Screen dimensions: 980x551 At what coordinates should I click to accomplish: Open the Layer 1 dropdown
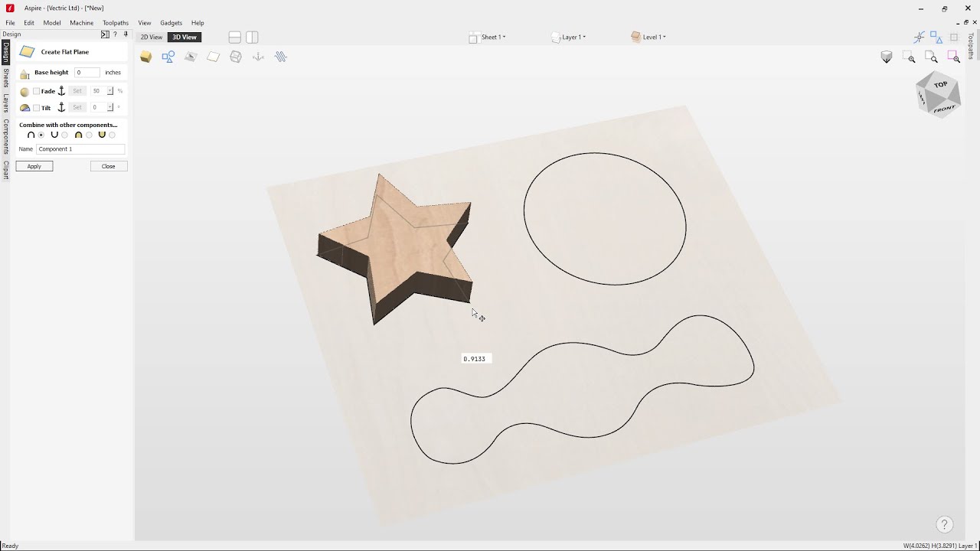coord(569,37)
